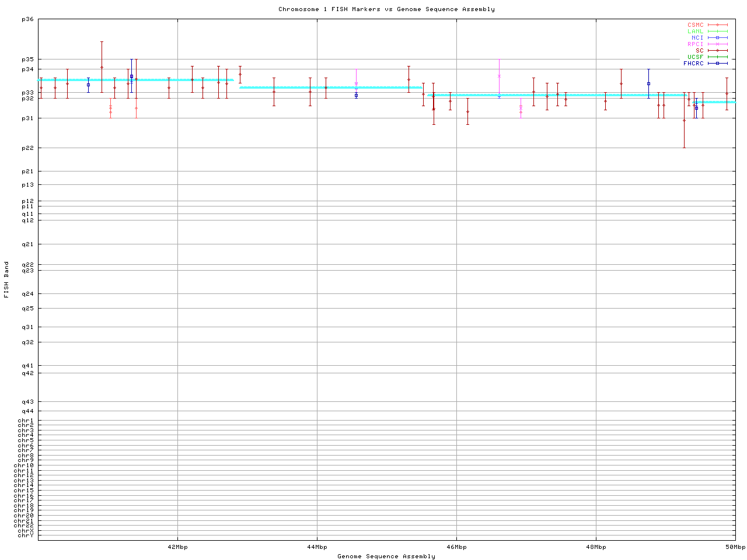Click the p36 band label
This screenshot has width=747, height=560.
[x=27, y=19]
